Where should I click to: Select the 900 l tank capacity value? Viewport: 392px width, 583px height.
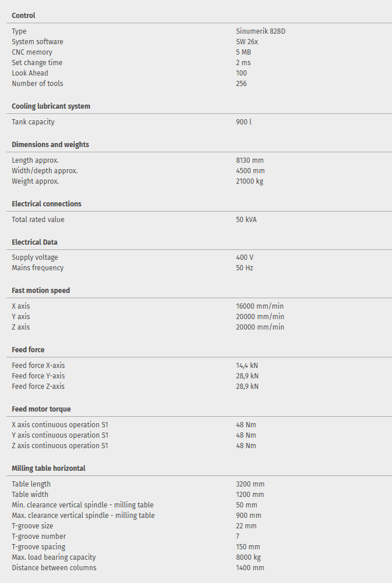coord(243,122)
